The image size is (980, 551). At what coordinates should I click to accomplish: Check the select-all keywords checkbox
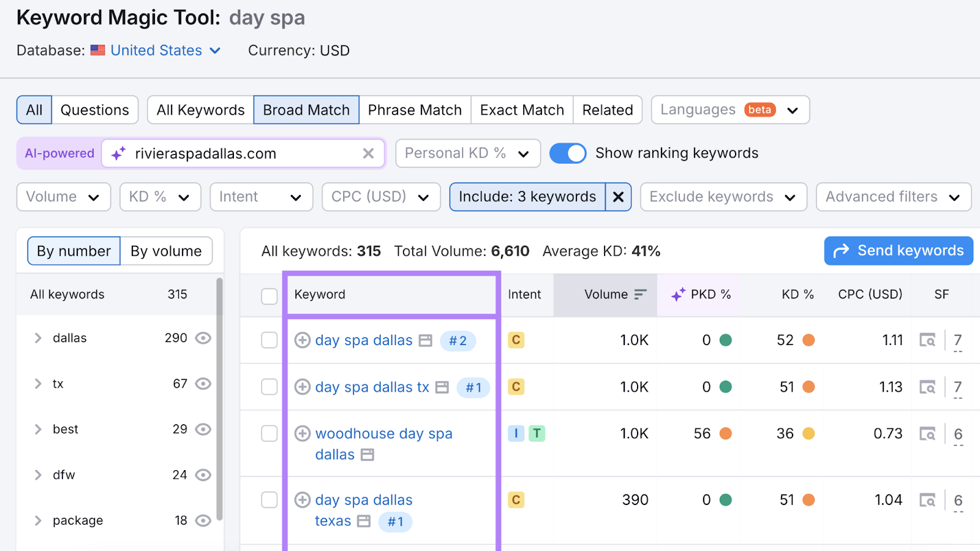click(269, 296)
